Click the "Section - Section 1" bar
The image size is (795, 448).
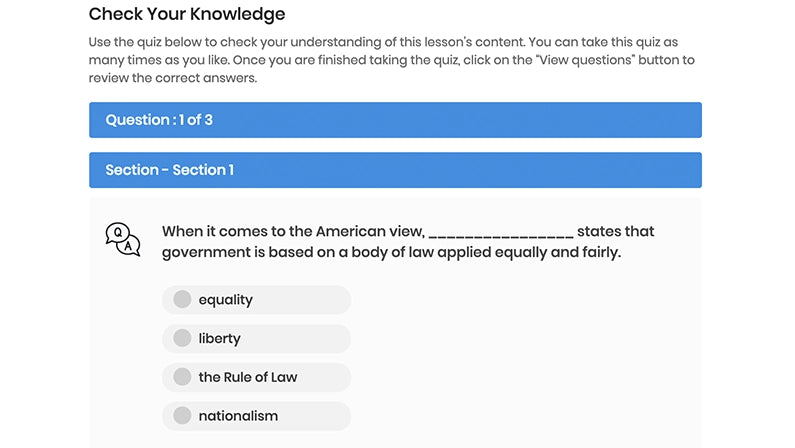395,170
